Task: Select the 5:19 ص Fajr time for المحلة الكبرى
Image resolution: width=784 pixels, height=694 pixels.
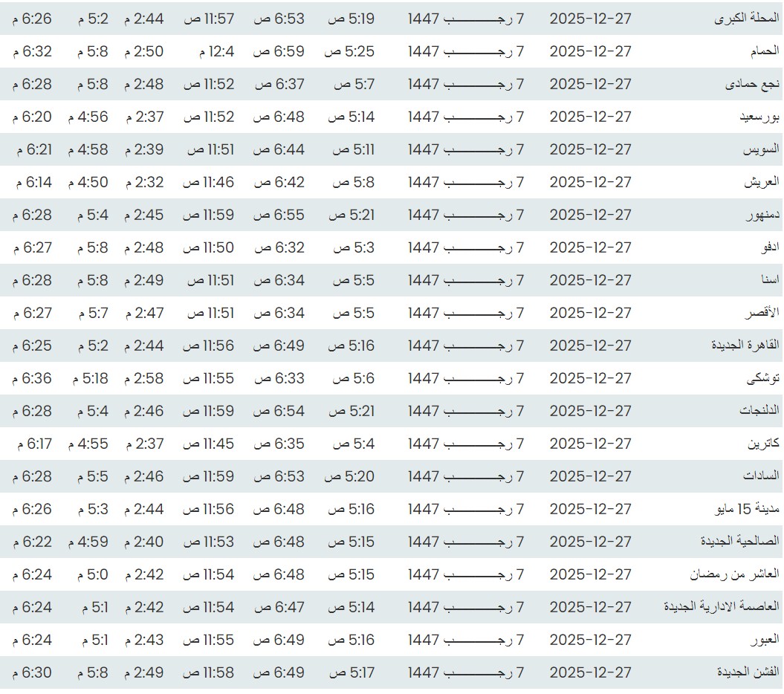Action: [351, 19]
